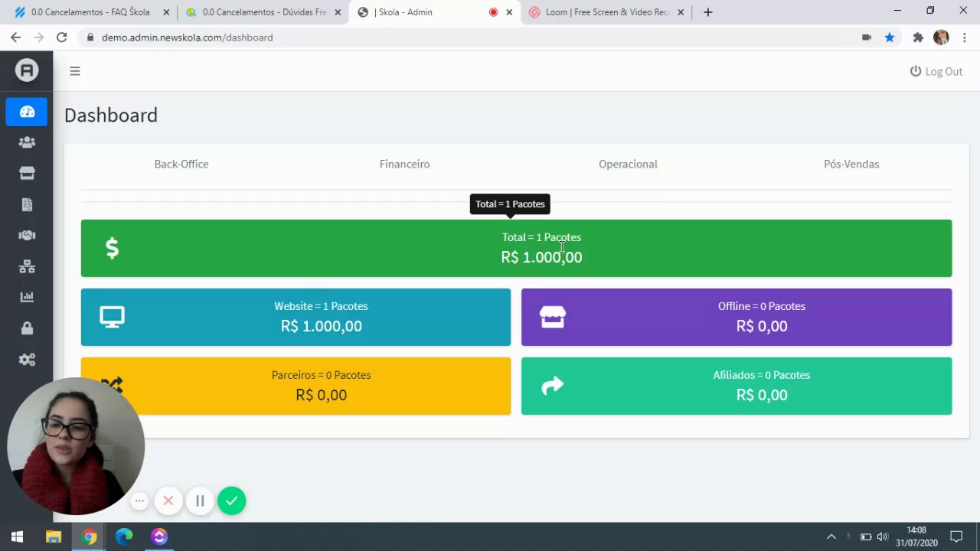Open the handshake partners icon in sidebar
Image resolution: width=980 pixels, height=551 pixels.
click(x=27, y=236)
